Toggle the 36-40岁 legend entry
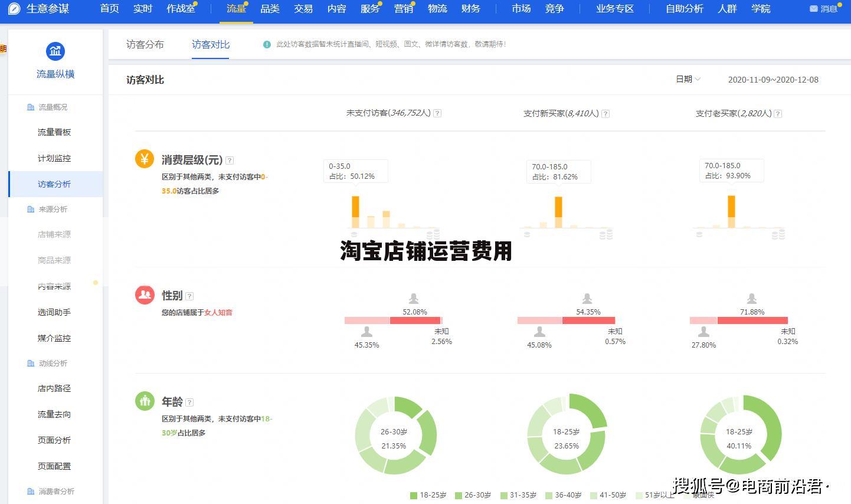The width and height of the screenshot is (851, 504). point(565,495)
